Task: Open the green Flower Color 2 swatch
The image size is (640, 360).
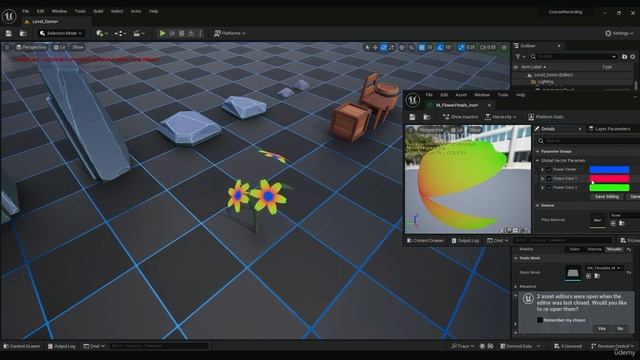Action: point(609,187)
